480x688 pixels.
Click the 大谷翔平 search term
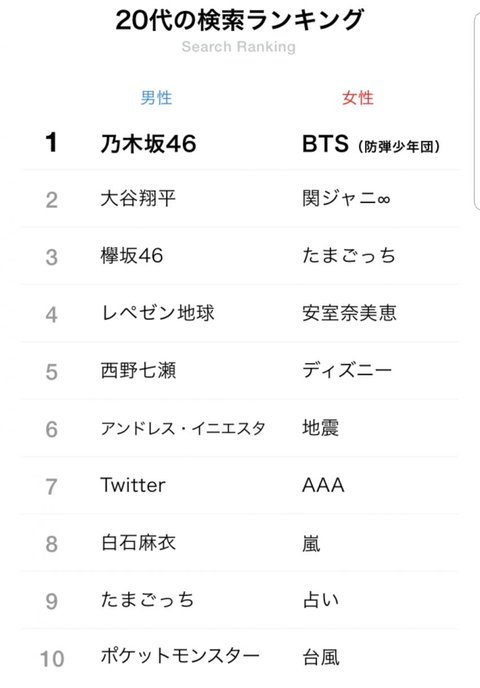tap(138, 198)
